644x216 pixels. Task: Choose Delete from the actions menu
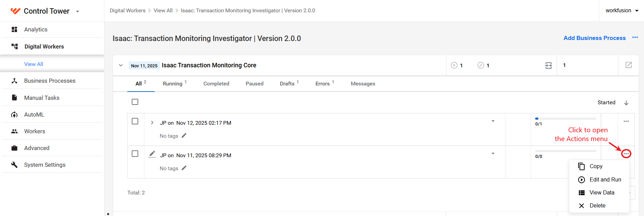coord(599,206)
